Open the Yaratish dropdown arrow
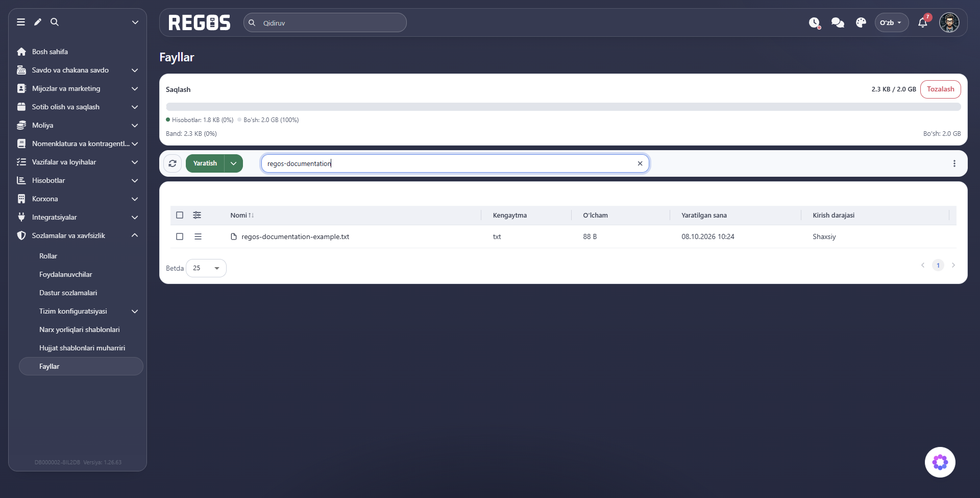 [x=234, y=163]
